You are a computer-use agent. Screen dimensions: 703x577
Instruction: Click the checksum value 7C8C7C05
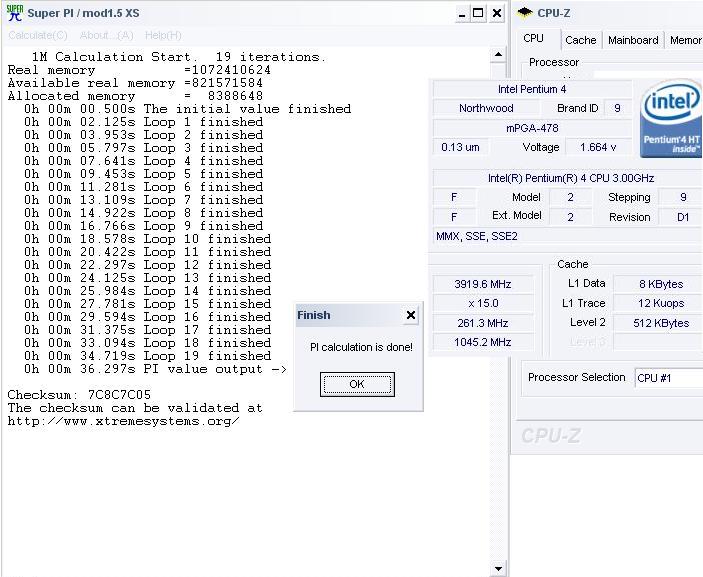pos(119,395)
